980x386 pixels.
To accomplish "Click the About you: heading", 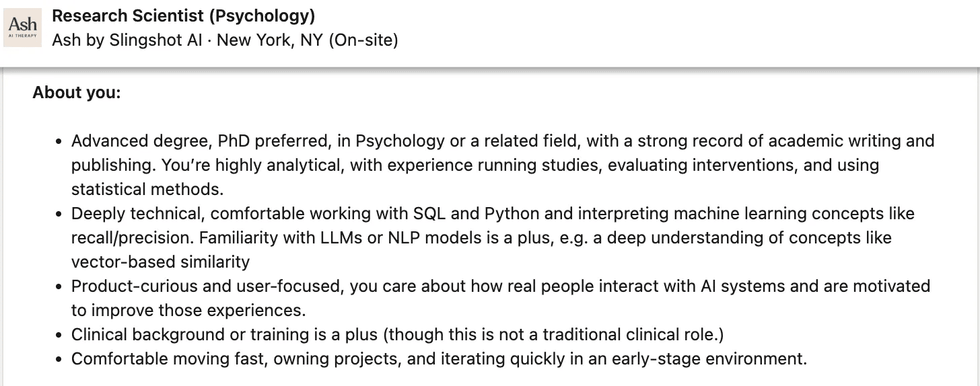I will pyautogui.click(x=77, y=92).
